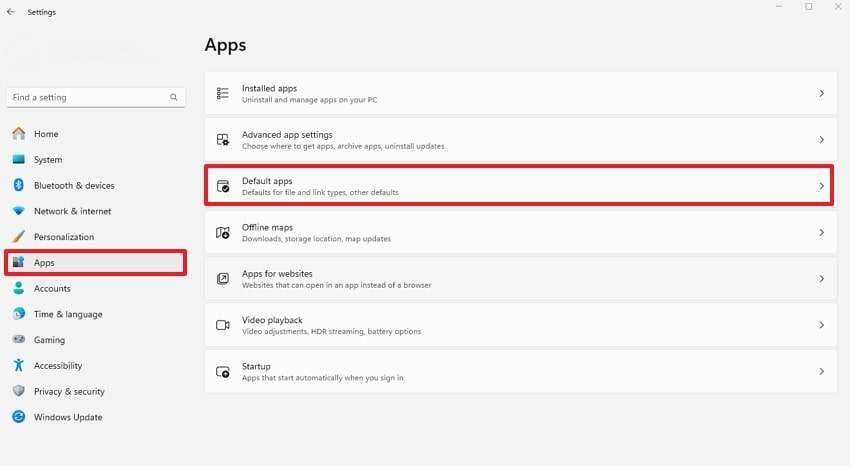Open Startup apps settings
The height and width of the screenshot is (466, 850).
coord(520,372)
